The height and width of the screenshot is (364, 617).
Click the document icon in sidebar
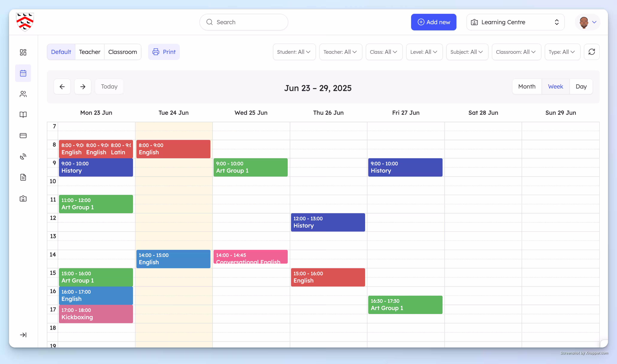[23, 177]
